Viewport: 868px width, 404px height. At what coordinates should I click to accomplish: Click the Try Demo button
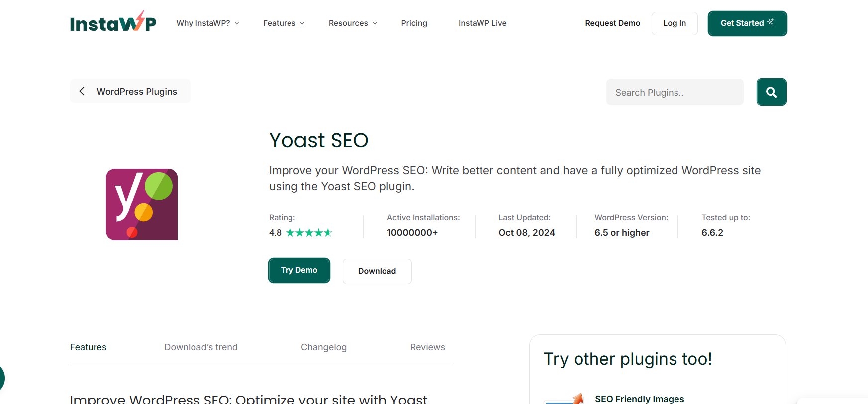tap(299, 270)
